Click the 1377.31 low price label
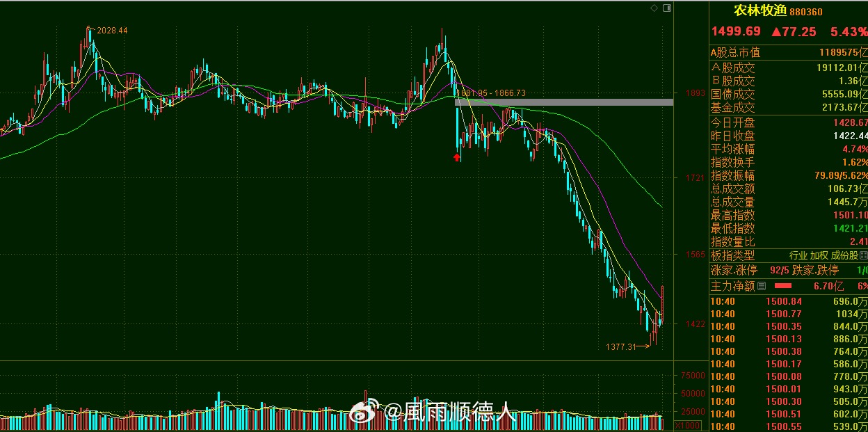The height and width of the screenshot is (432, 868). 621,346
